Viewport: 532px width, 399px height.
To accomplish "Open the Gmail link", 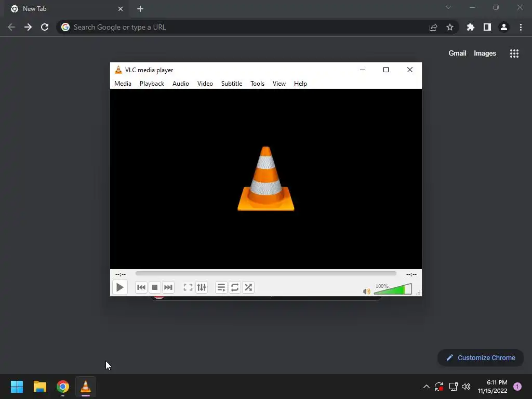I will pos(457,54).
